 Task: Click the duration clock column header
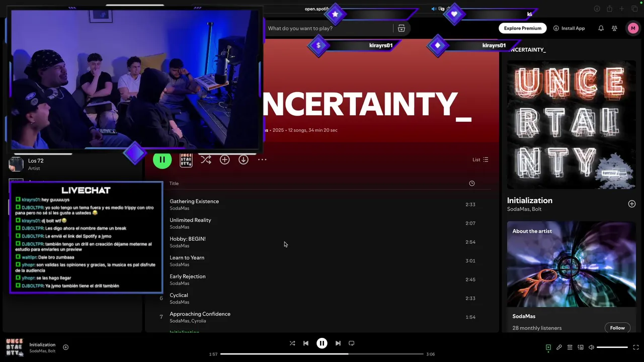click(x=472, y=184)
